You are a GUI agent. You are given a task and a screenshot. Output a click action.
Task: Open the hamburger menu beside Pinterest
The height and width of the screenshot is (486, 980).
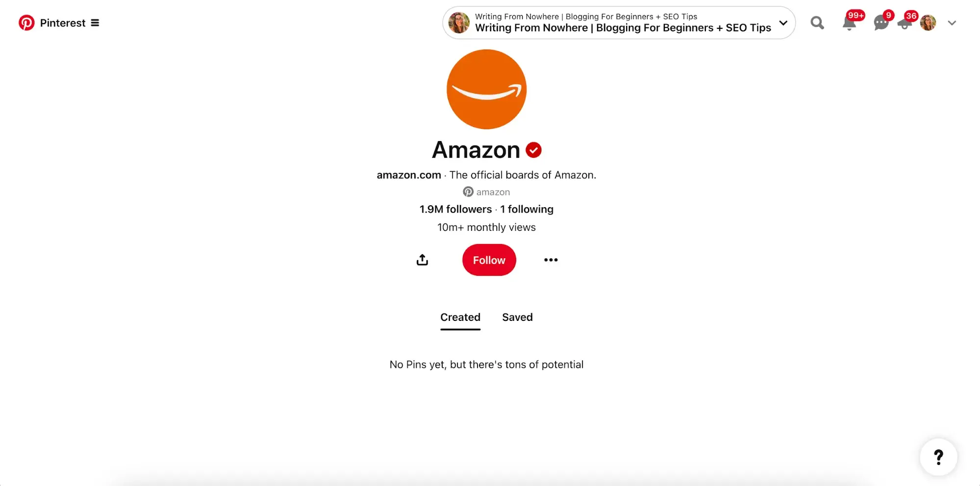click(x=95, y=23)
